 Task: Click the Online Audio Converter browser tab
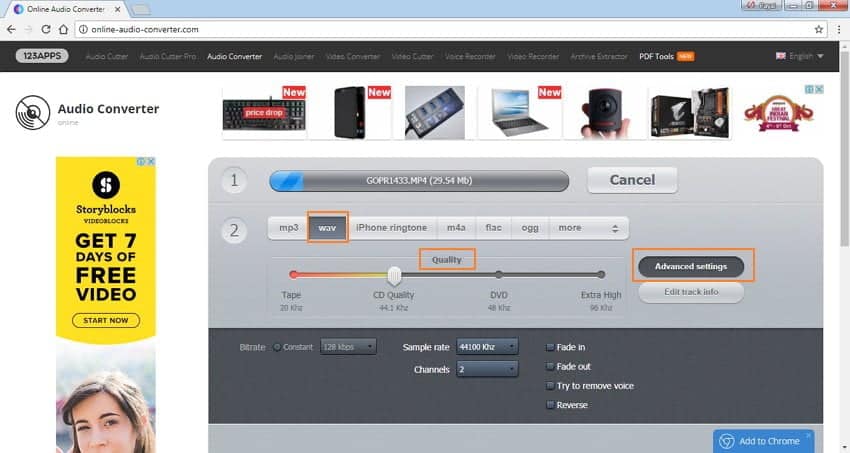tap(67, 9)
